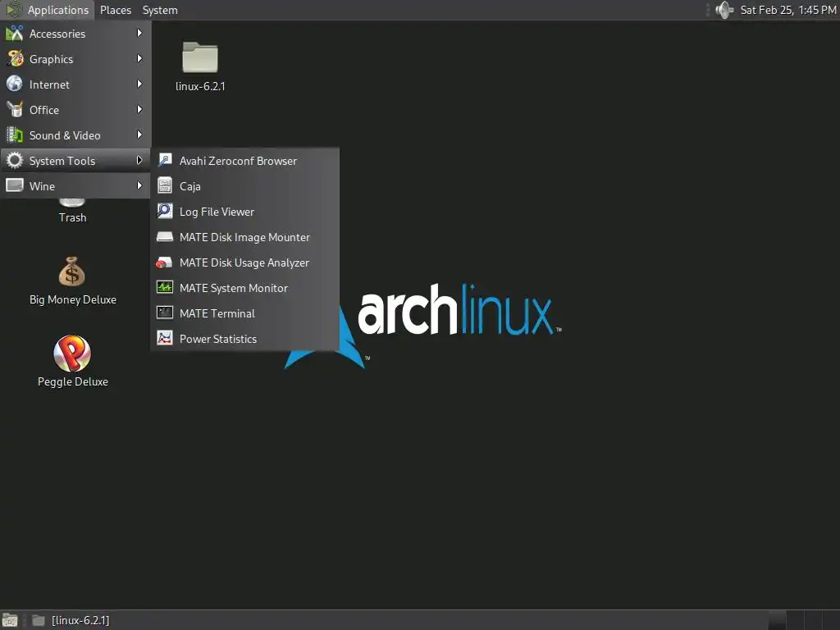Click the MATE System Monitor graph icon

(x=164, y=288)
